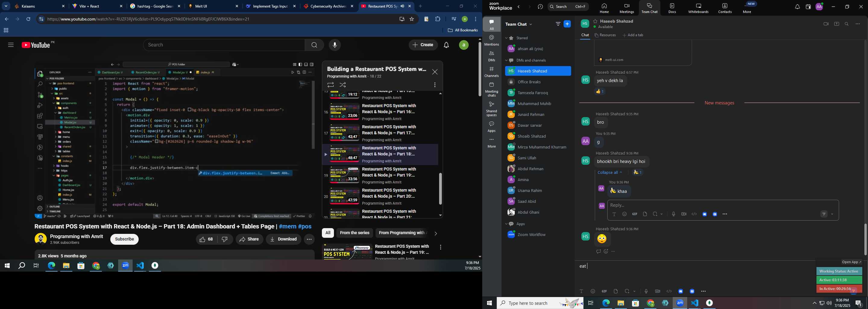Select All filter chip in YouTube suggestions
Viewport: 868px width, 309px height.
(x=328, y=233)
